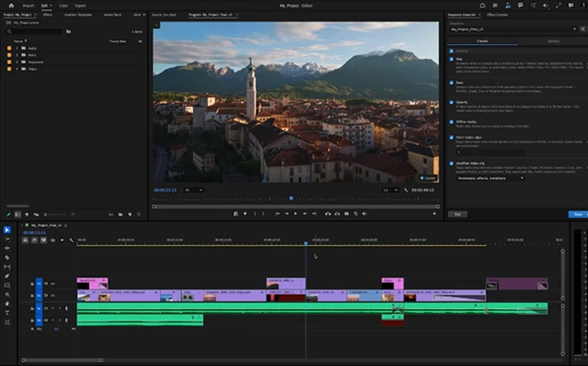588x366 pixels.
Task: Toggle visibility eye of top video track
Action: point(53,284)
